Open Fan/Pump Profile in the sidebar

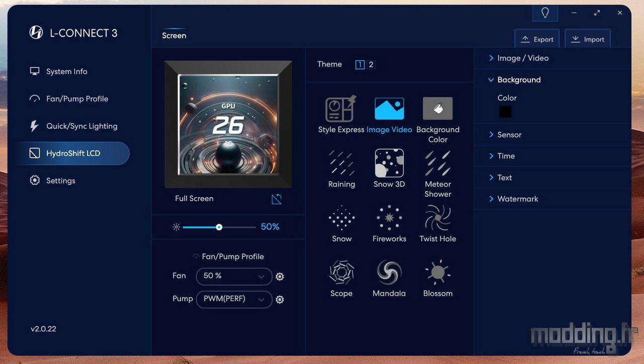(72, 99)
